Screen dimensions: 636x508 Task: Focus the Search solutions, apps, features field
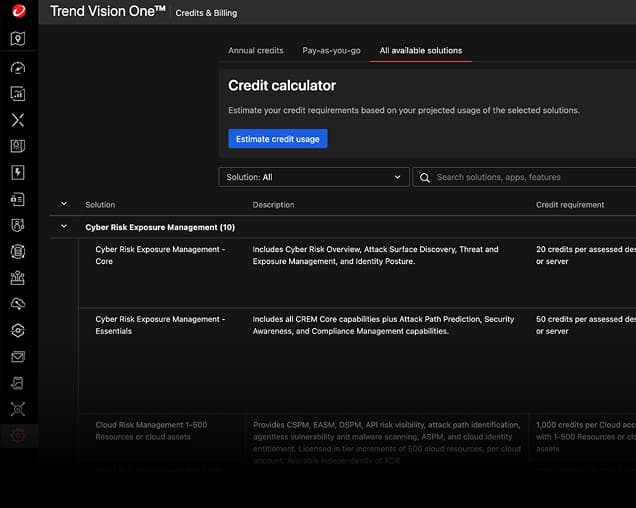(530, 177)
